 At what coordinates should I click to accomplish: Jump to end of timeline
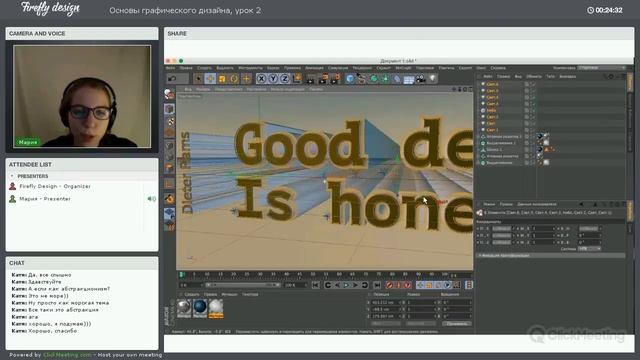tap(377, 285)
